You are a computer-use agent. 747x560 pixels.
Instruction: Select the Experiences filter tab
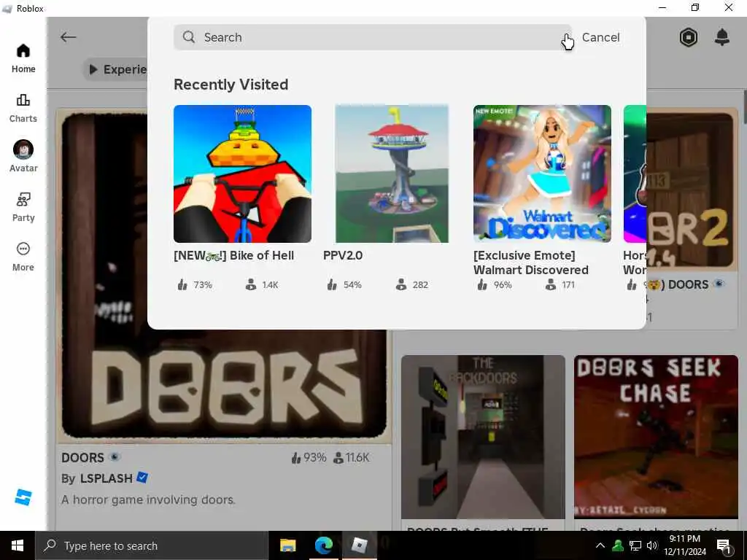point(117,69)
